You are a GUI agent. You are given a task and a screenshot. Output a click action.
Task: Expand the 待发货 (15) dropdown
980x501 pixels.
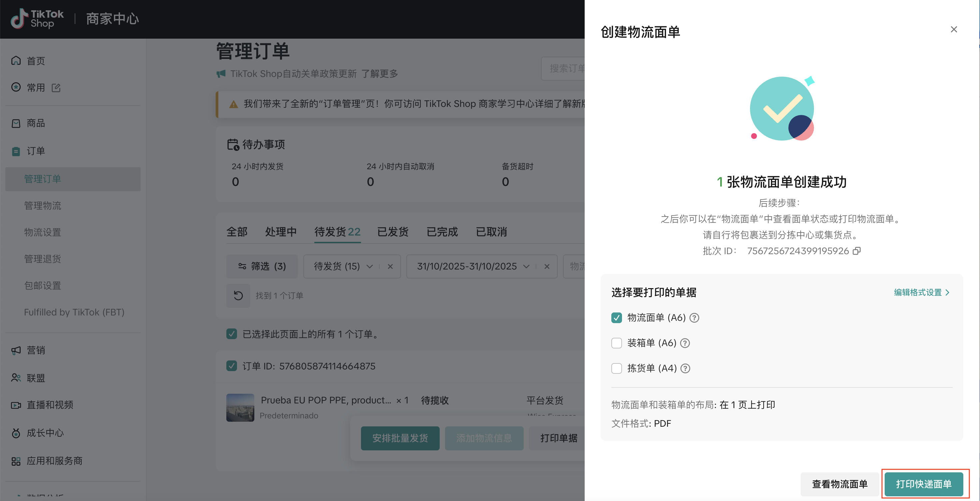[369, 266]
